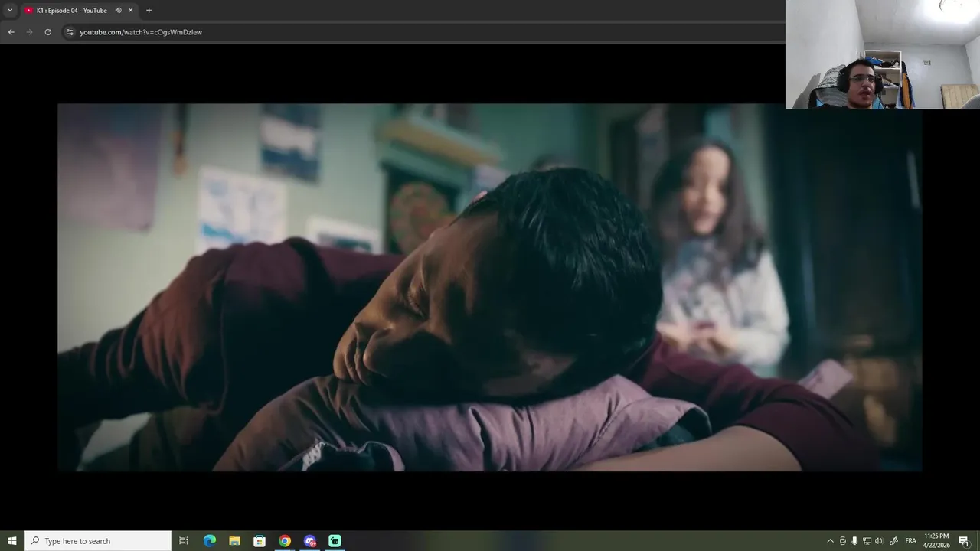
Task: Open a new Chrome tab
Action: click(149, 10)
